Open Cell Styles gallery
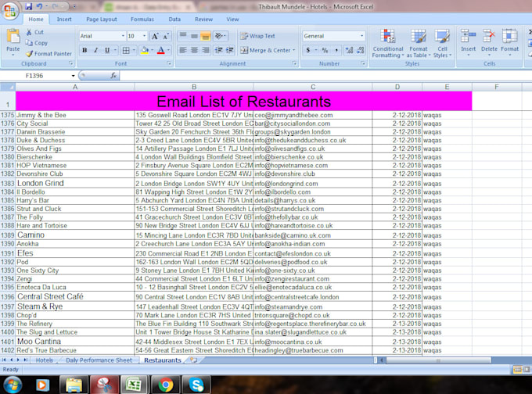 pos(442,44)
